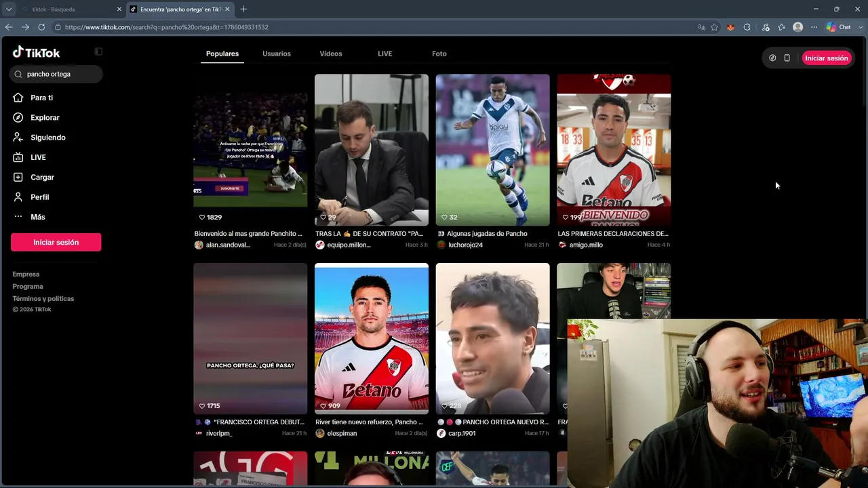Click the Cargar upload plus icon
The height and width of the screenshot is (488, 868).
click(x=18, y=177)
